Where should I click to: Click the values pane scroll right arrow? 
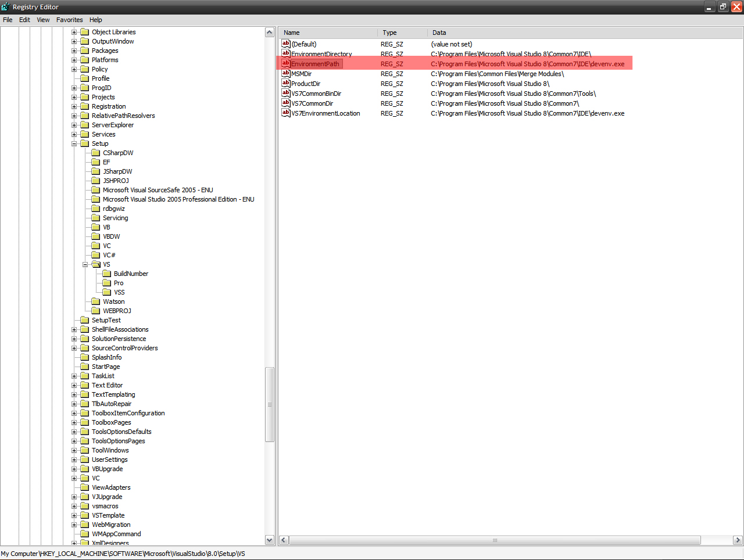coord(738,540)
